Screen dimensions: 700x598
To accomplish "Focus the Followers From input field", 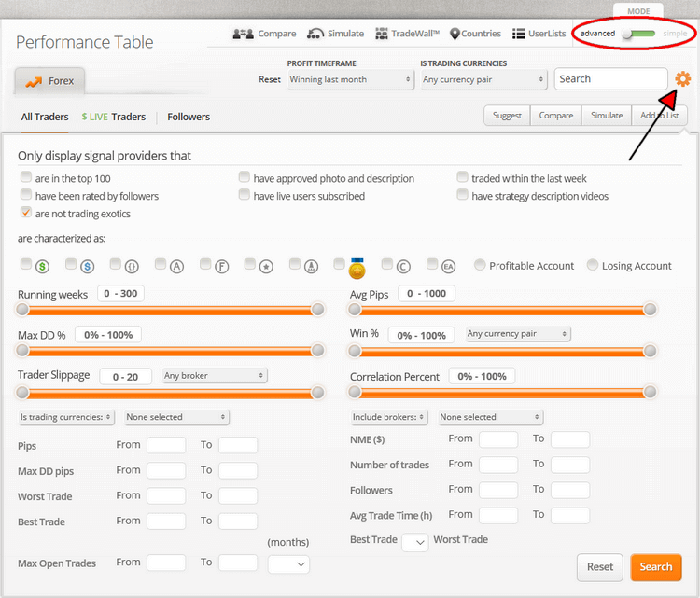I will pos(498,490).
